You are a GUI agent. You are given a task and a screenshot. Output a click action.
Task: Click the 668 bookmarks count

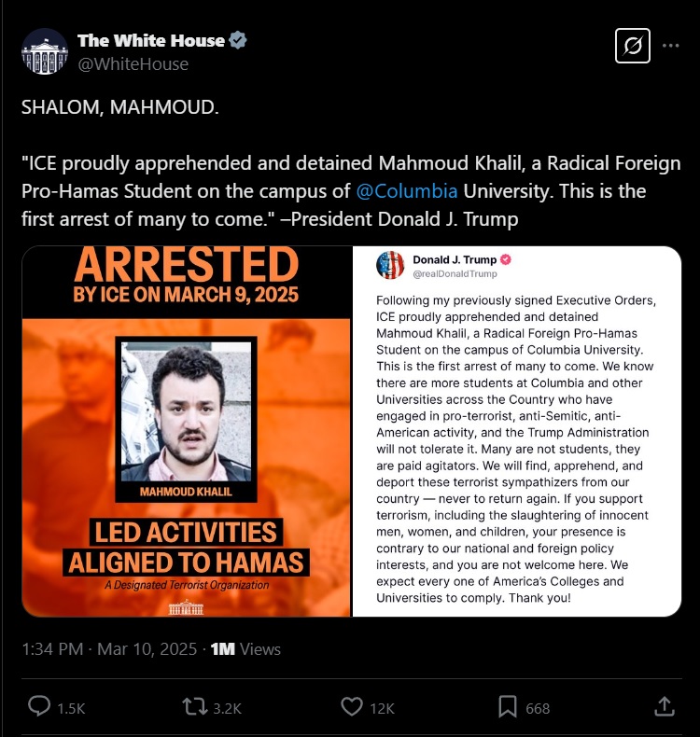coord(538,708)
